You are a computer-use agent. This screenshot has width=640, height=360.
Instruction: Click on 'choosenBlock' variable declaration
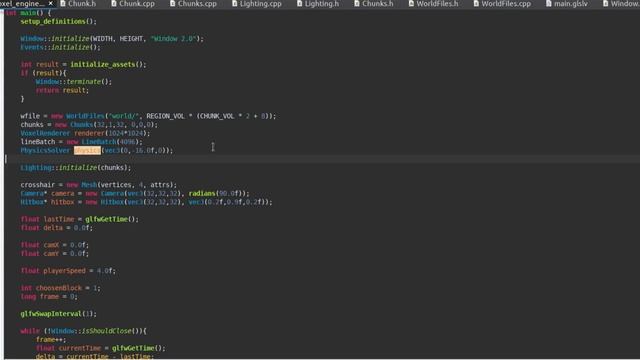59,288
